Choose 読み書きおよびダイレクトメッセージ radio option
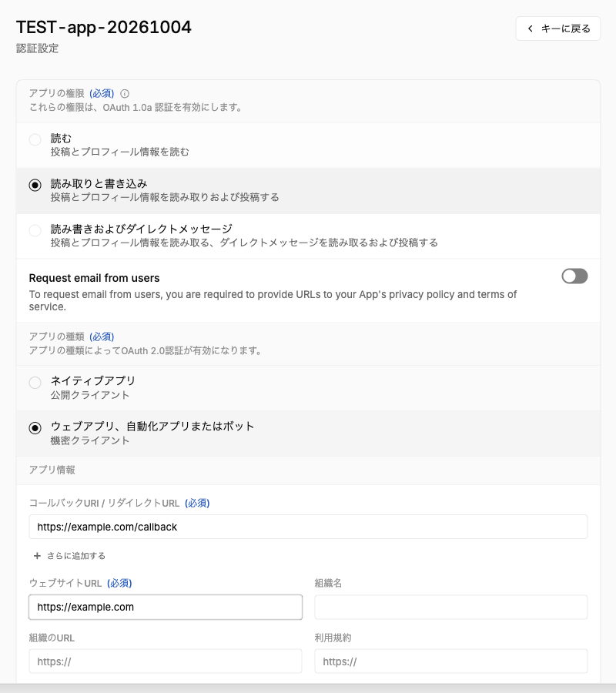 coord(35,230)
